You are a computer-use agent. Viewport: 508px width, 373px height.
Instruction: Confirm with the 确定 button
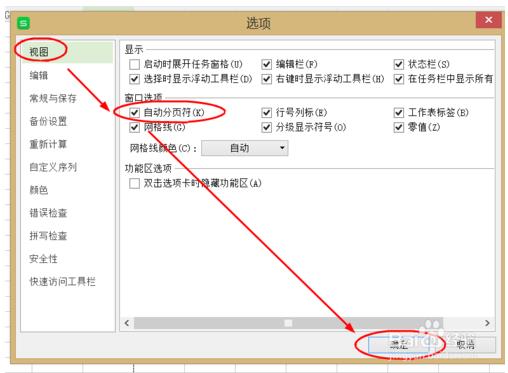coord(399,344)
